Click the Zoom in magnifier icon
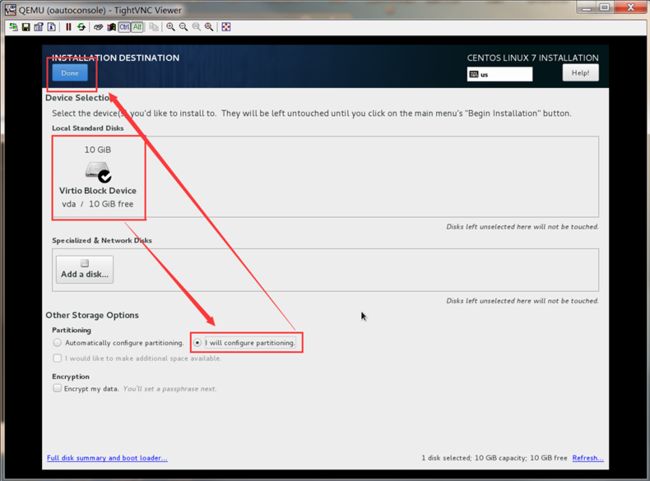 tap(170, 27)
